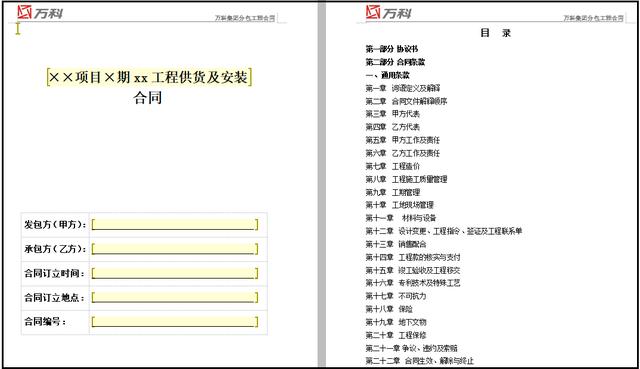This screenshot has height=369, width=640.
Task: Open the 第四章 乙方代表 entry
Action: (393, 127)
